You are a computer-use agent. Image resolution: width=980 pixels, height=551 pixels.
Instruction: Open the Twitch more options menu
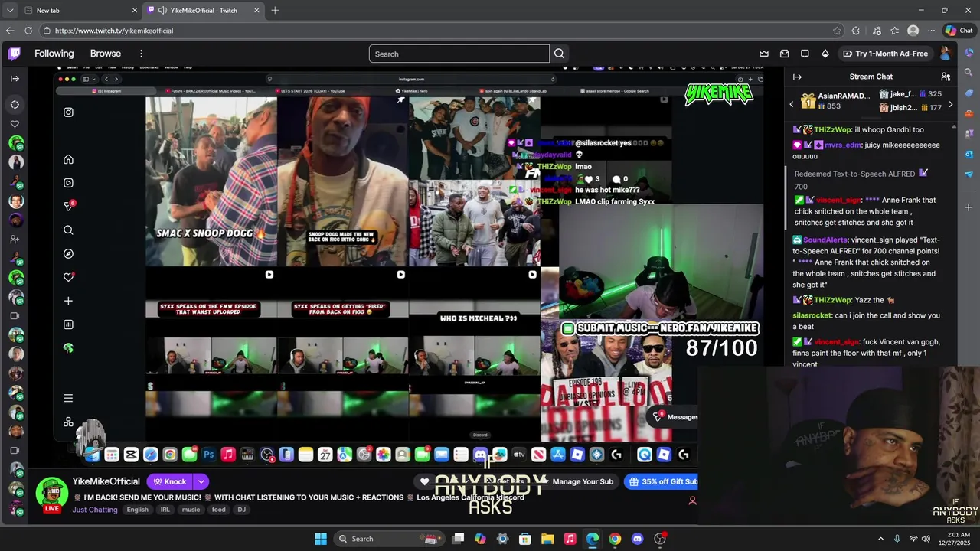141,54
